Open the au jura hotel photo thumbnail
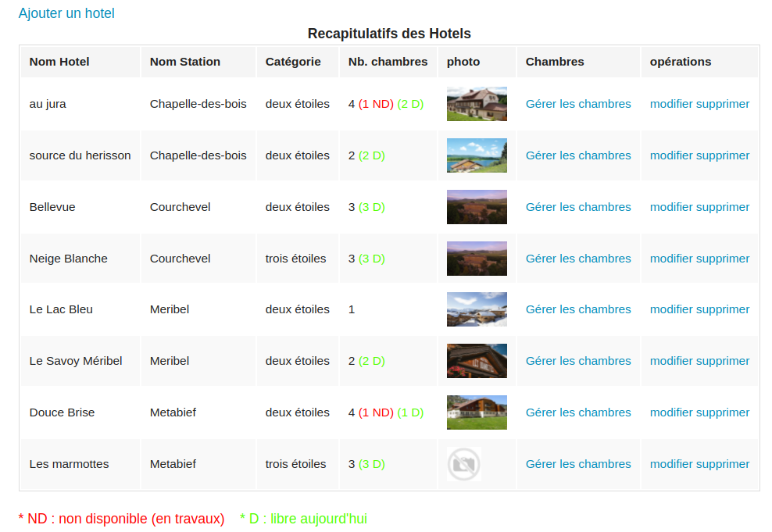This screenshot has width=772, height=532. [477, 104]
